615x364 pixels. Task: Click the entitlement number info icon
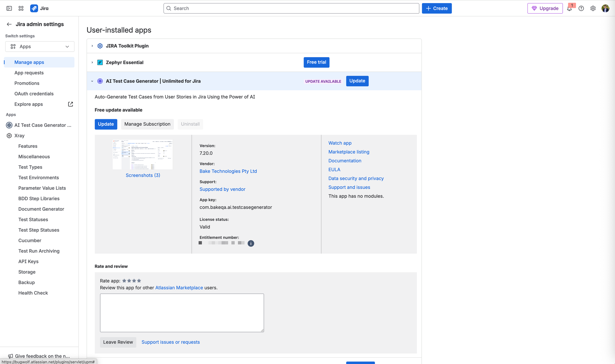click(251, 243)
